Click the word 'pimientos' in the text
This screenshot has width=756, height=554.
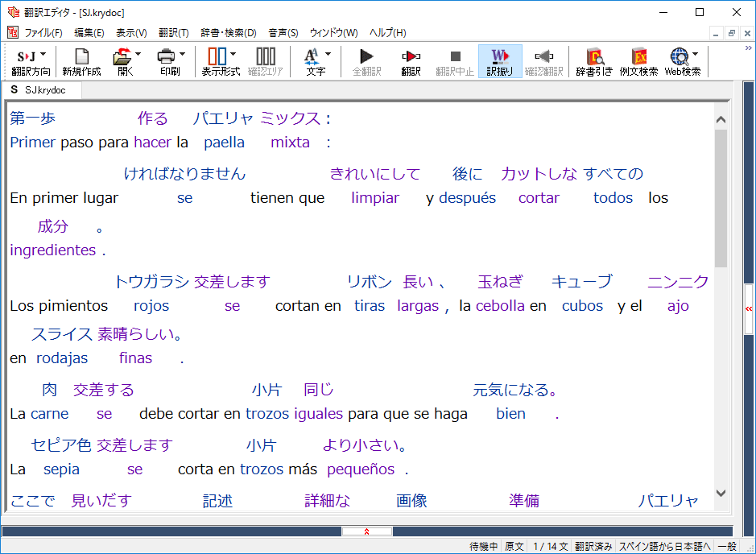(x=73, y=306)
